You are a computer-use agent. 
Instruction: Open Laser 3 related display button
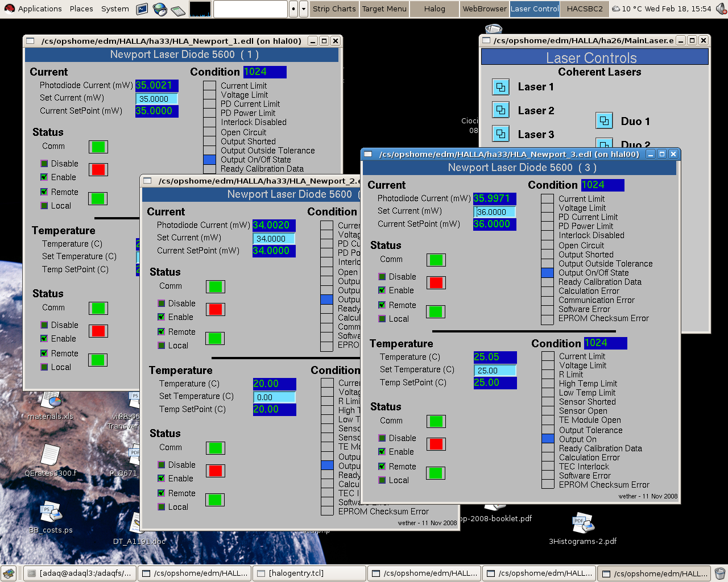(x=500, y=134)
